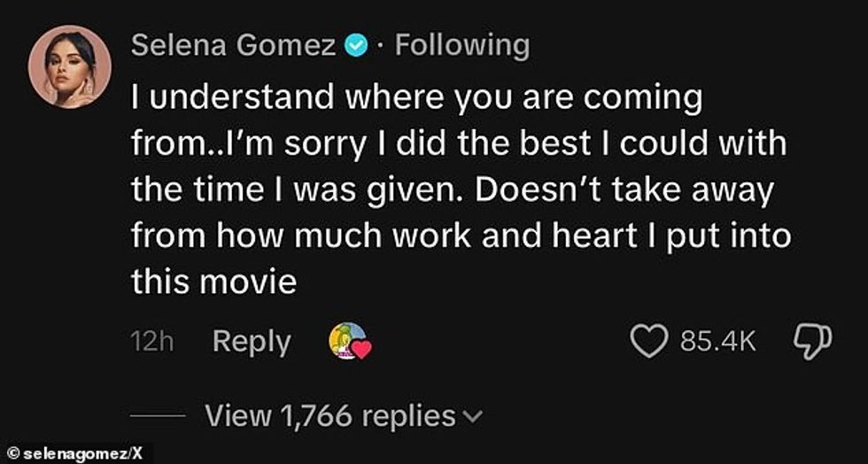View 1,766 replies

[x=329, y=414]
